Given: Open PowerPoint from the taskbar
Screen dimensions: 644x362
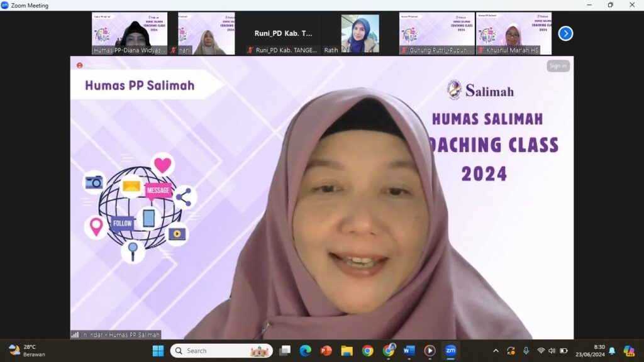Looking at the screenshot, I should [326, 351].
